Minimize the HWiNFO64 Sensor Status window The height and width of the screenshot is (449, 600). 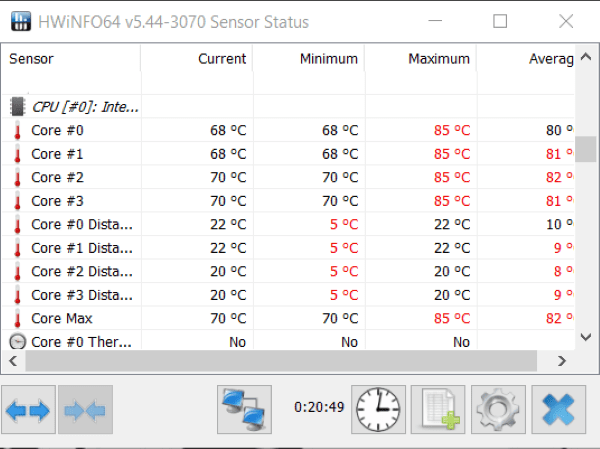[435, 21]
